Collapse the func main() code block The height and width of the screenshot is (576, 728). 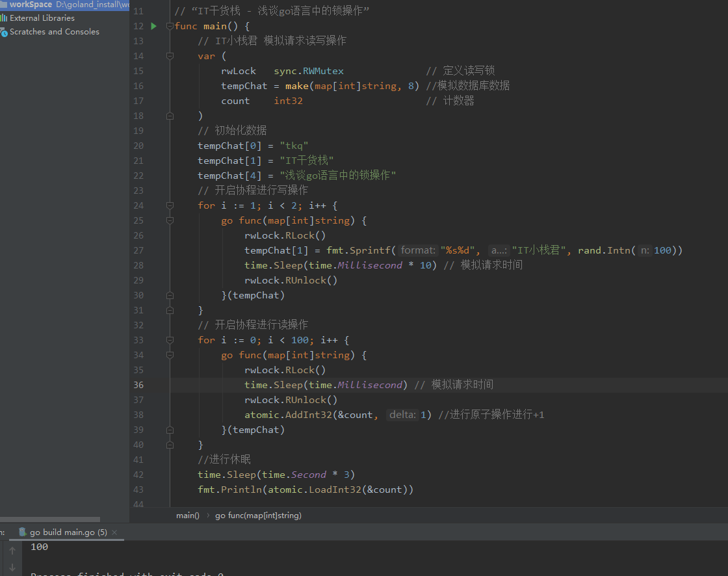[170, 26]
